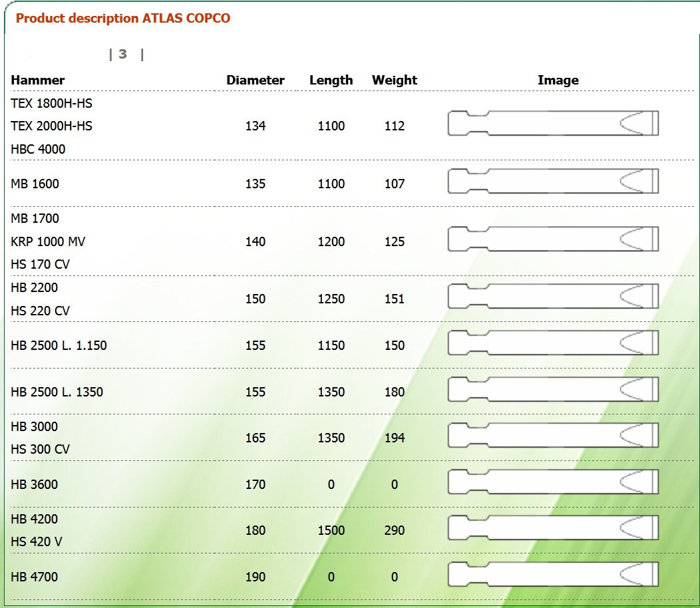Click the weight value 107
This screenshot has height=608, width=700.
point(395,184)
